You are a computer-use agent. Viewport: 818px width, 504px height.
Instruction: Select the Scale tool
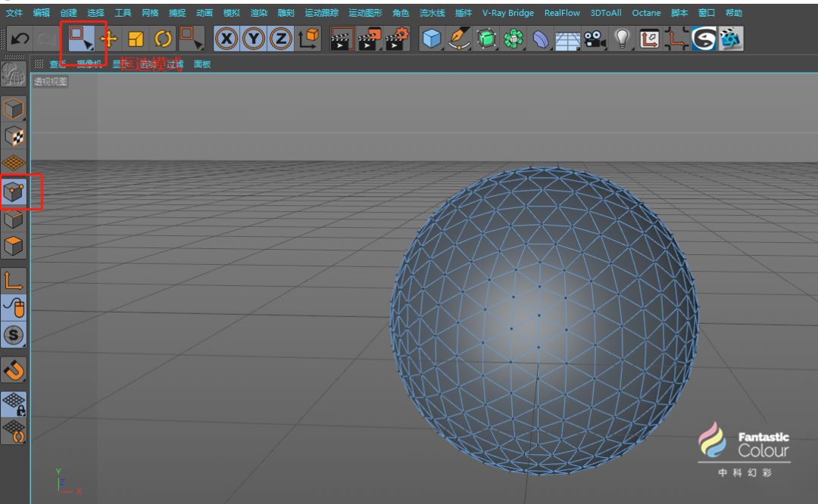click(136, 39)
